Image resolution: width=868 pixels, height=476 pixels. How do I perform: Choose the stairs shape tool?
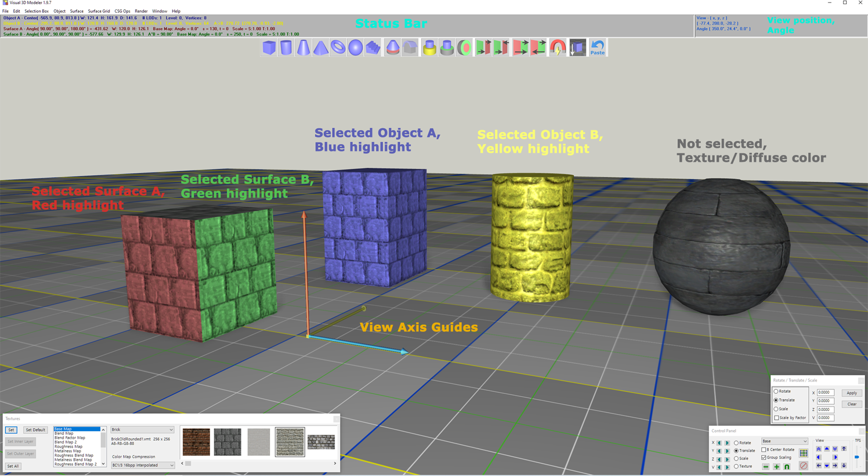tap(373, 48)
